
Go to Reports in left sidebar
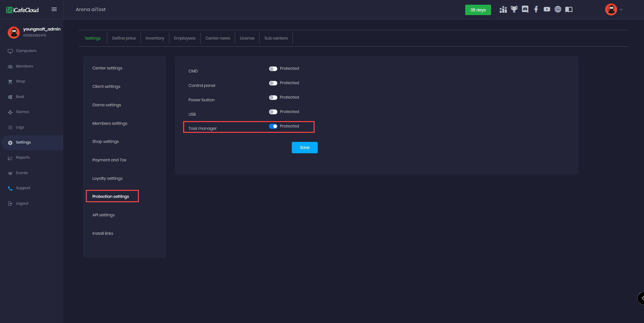(x=23, y=158)
